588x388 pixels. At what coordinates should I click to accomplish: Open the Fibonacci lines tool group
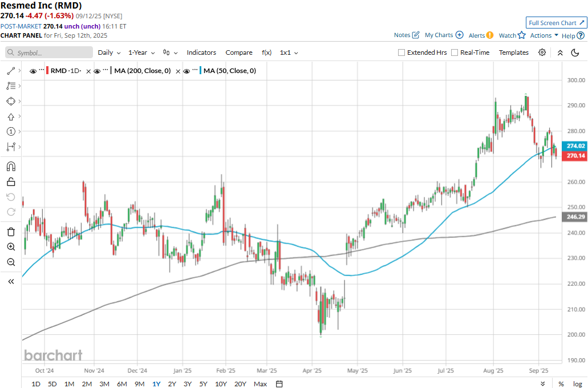pos(11,86)
